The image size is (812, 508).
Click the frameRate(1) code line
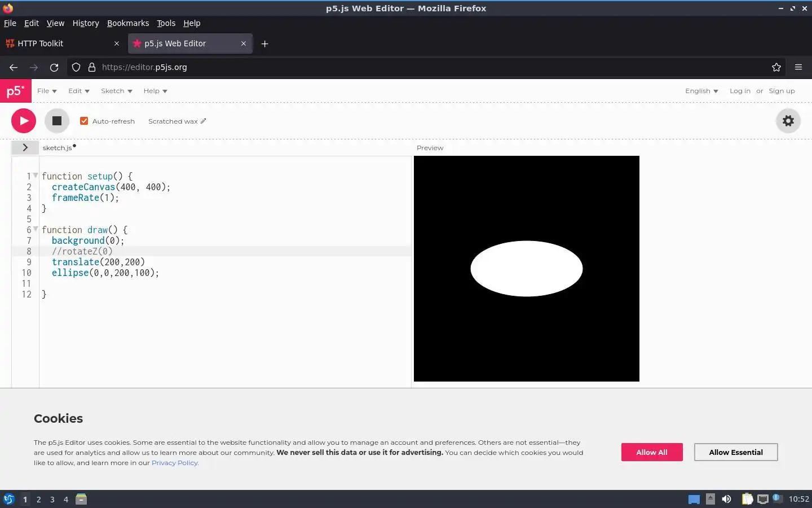pos(85,198)
